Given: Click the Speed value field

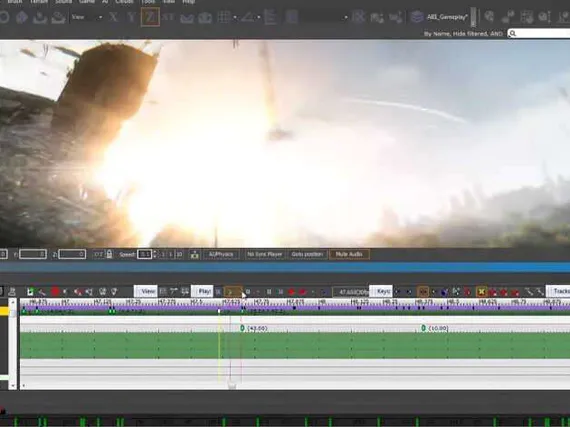Looking at the screenshot, I should pos(144,254).
